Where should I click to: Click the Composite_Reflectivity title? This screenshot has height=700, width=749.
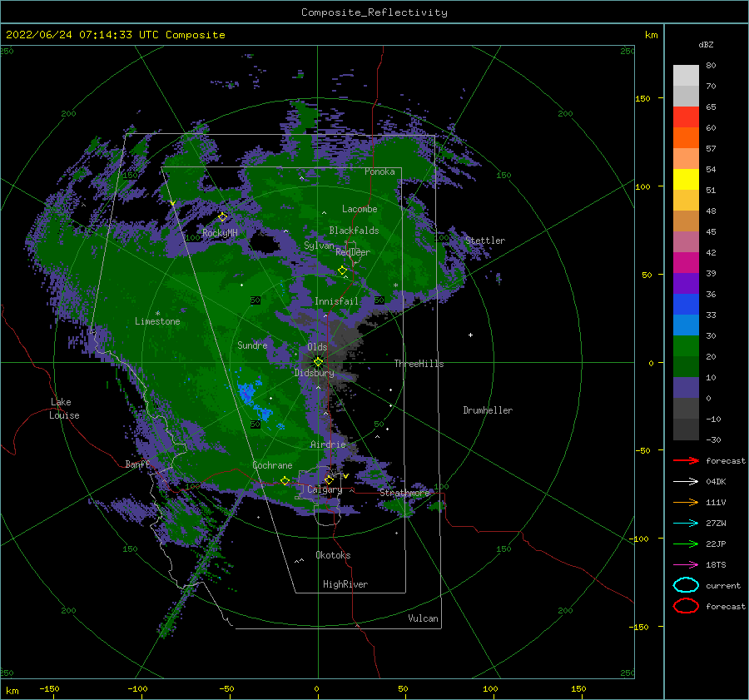point(374,12)
